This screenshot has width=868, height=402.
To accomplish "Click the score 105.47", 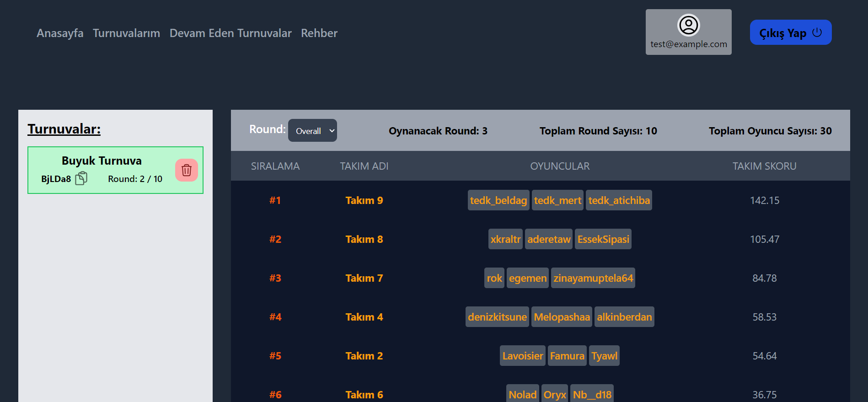I will coord(765,239).
